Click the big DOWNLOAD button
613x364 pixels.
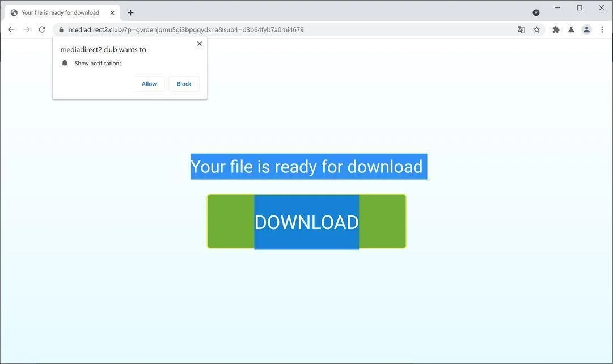click(306, 222)
